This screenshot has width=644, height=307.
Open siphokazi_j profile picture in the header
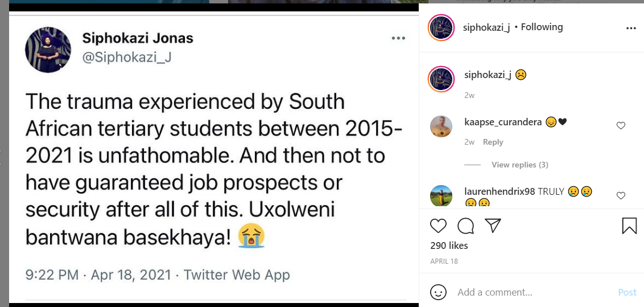coord(441,28)
